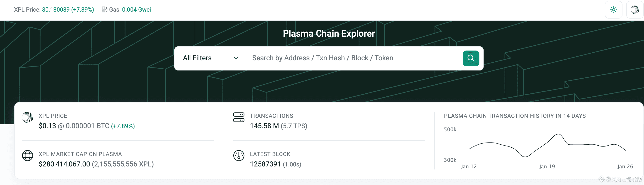Click the Transactions server icon
This screenshot has height=185, width=644.
pos(238,117)
